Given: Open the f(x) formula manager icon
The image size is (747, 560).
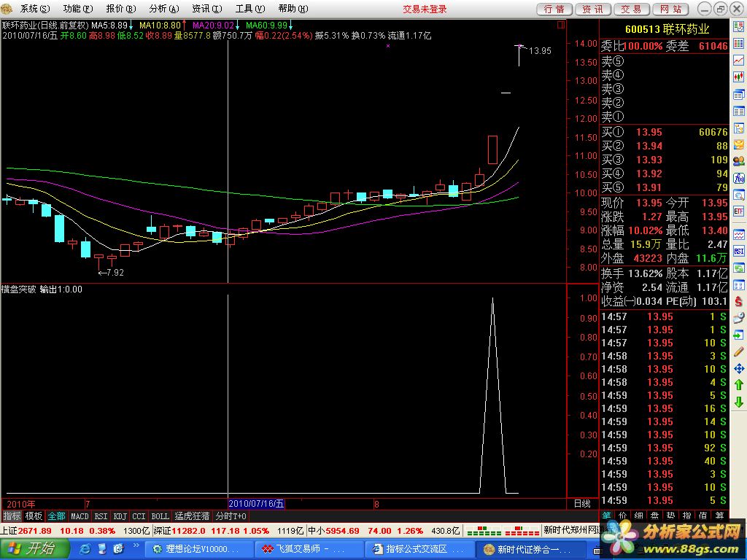Looking at the screenshot, I should 738,179.
